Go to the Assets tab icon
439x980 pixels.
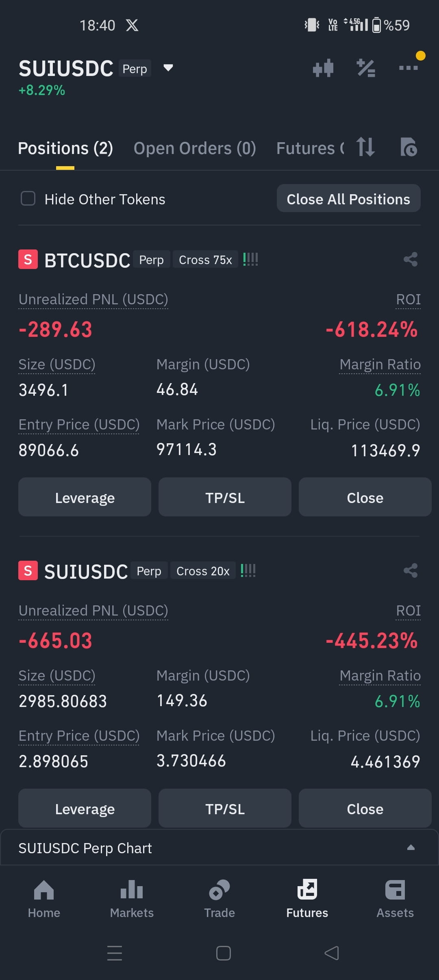pos(395,890)
